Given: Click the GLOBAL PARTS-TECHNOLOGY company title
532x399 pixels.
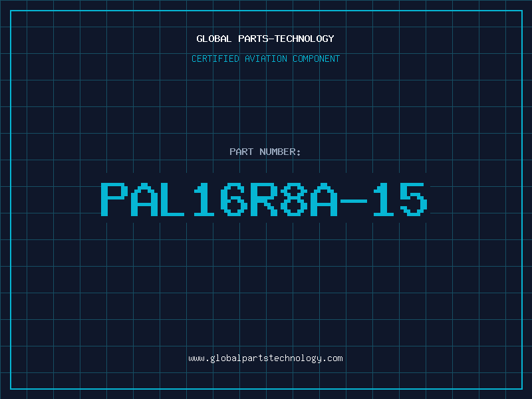Looking at the screenshot, I should tap(265, 39).
